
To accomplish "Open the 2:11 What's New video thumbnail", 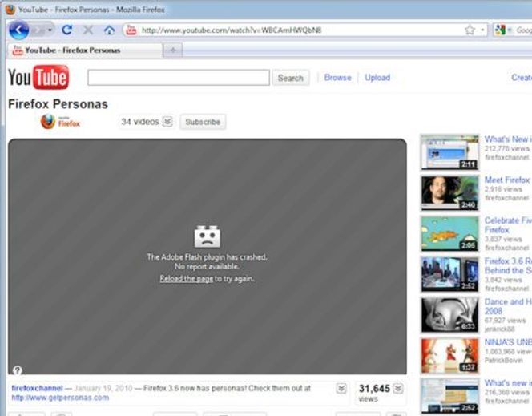I will [x=449, y=152].
